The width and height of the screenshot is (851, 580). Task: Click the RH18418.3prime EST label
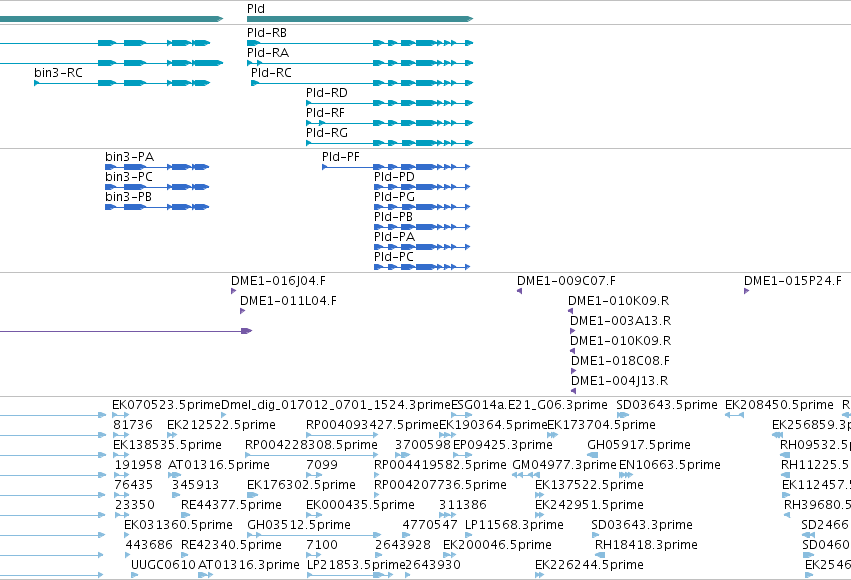click(x=646, y=546)
